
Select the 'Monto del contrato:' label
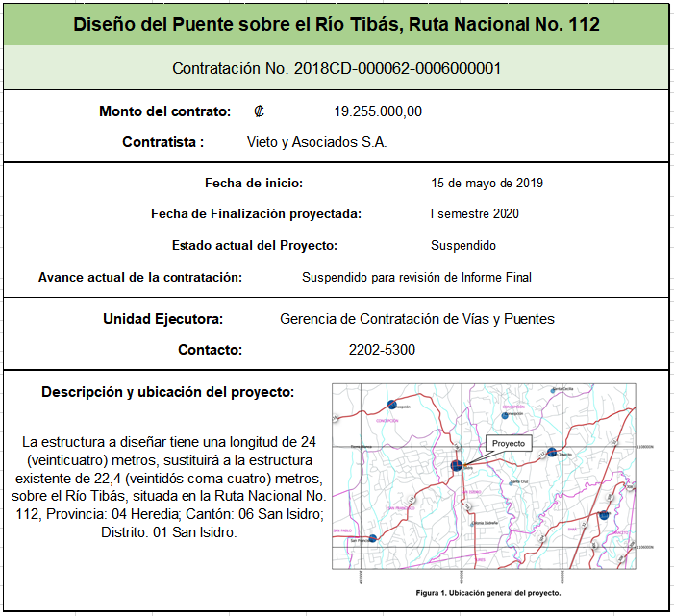[x=165, y=111]
